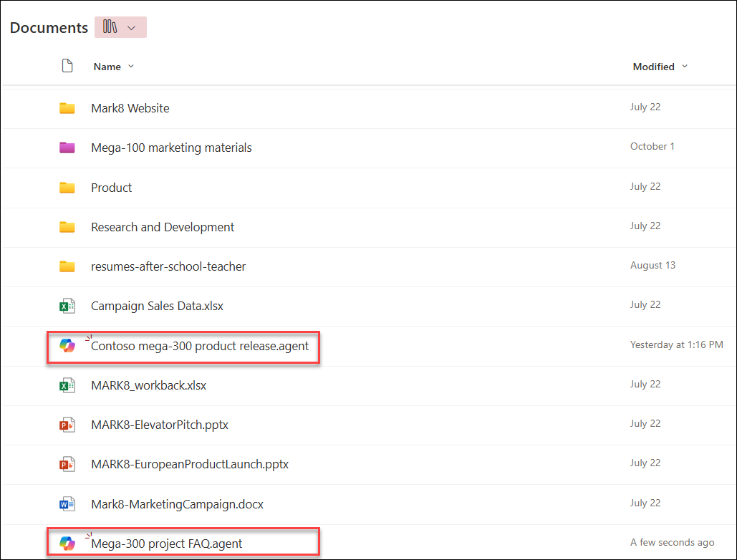Click the Documents library heading
Image resolution: width=737 pixels, height=560 pixels.
coord(48,27)
